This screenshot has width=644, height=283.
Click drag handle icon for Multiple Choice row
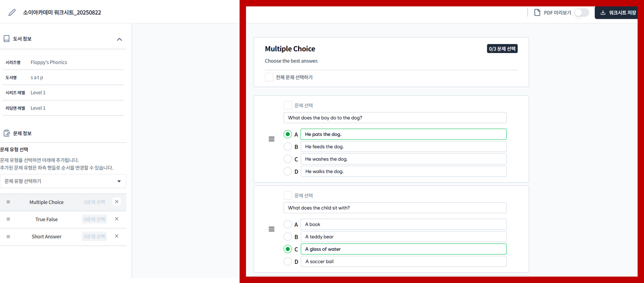[x=8, y=202]
